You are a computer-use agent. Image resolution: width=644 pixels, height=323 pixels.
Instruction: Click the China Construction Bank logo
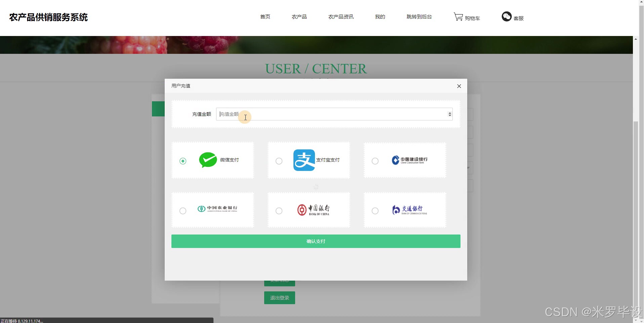[410, 160]
